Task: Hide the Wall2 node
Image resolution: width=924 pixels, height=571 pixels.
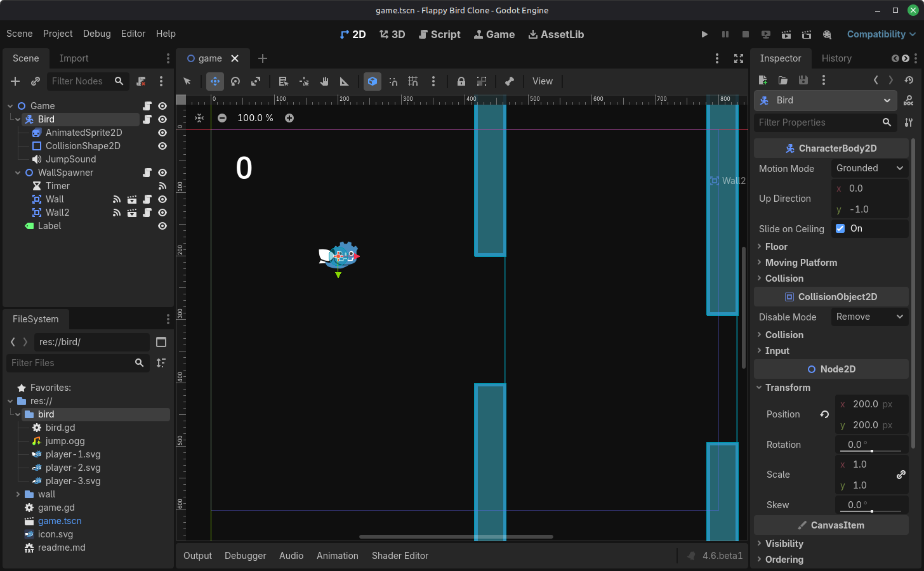Action: 162,213
